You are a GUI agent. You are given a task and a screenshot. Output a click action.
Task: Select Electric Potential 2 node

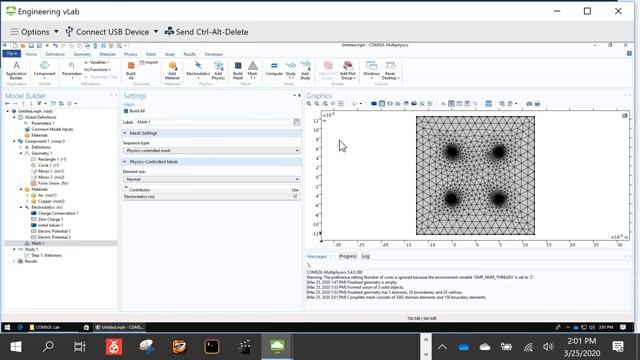click(x=51, y=237)
